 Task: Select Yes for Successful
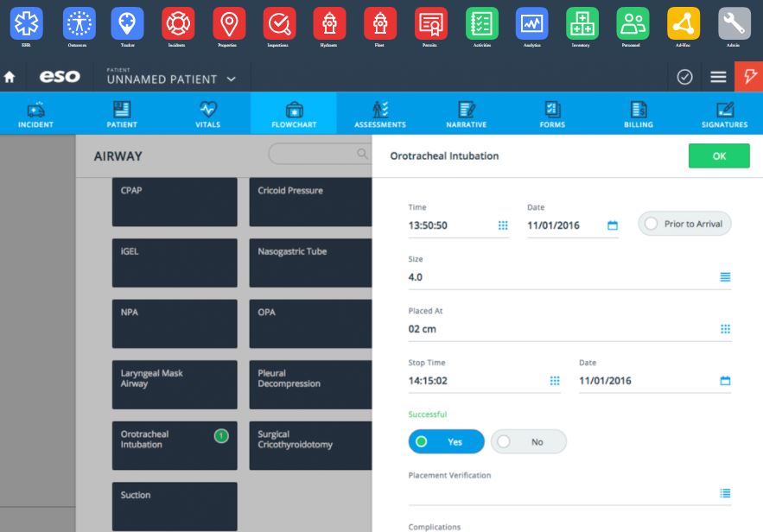coord(446,441)
